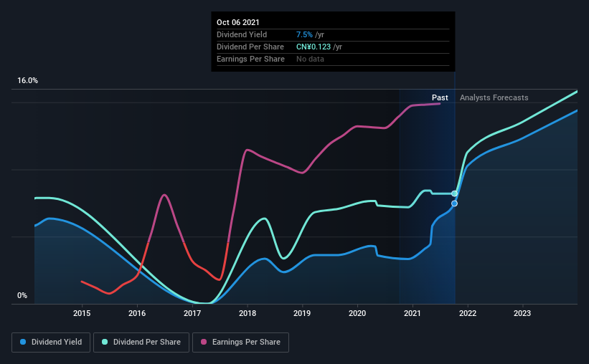Click the 'Earnings Per Share' tooltip row label
Image resolution: width=589 pixels, height=364 pixels.
(x=250, y=59)
